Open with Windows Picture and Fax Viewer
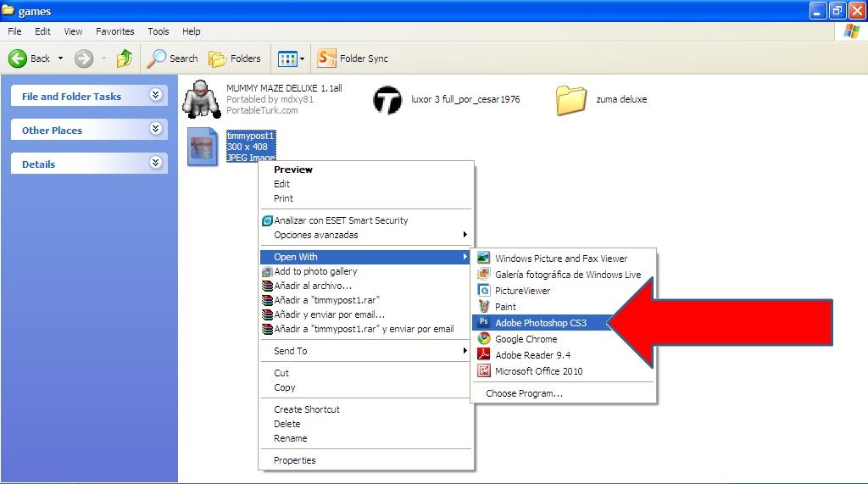Viewport: 868px width, 484px height. pyautogui.click(x=564, y=259)
